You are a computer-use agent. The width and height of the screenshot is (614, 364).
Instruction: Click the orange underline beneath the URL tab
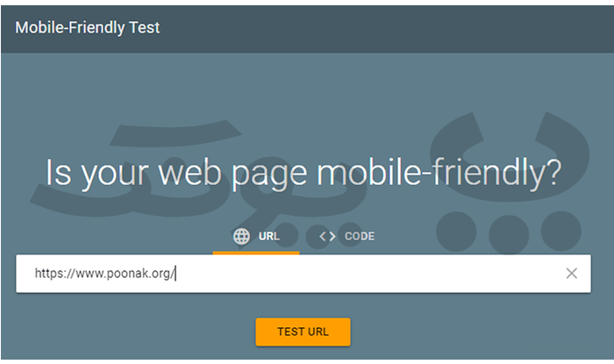tap(256, 253)
